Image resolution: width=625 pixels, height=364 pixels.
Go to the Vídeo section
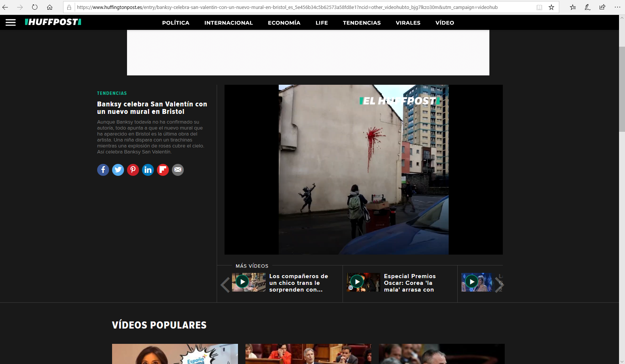pyautogui.click(x=445, y=23)
